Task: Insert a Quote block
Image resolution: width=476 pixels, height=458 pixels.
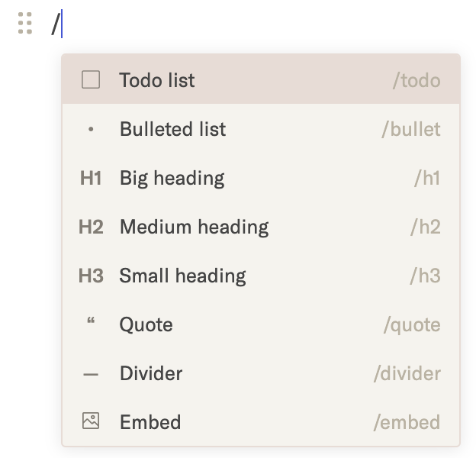Action: coord(146,324)
